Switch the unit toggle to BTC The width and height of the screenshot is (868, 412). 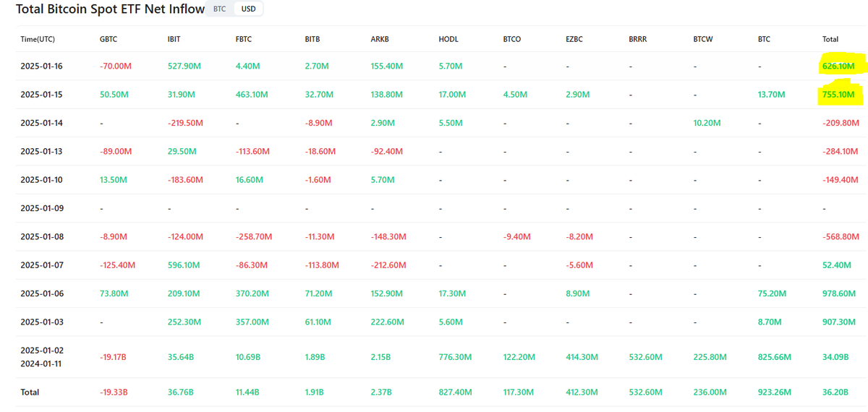[219, 9]
